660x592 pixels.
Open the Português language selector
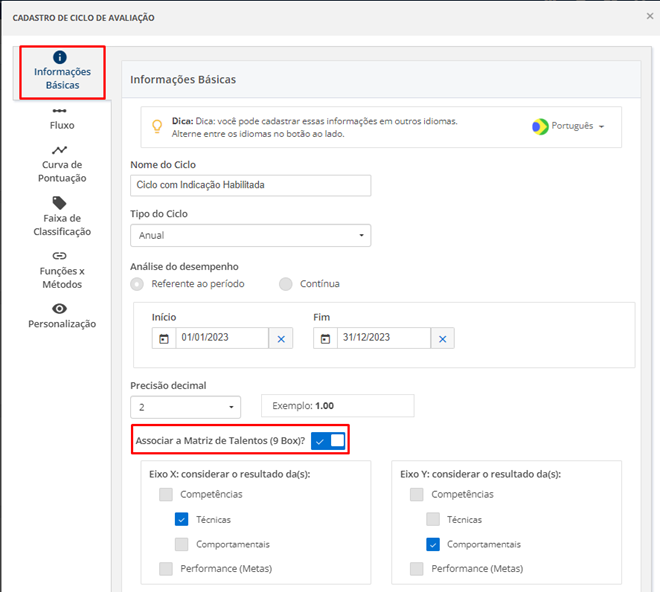pos(567,127)
